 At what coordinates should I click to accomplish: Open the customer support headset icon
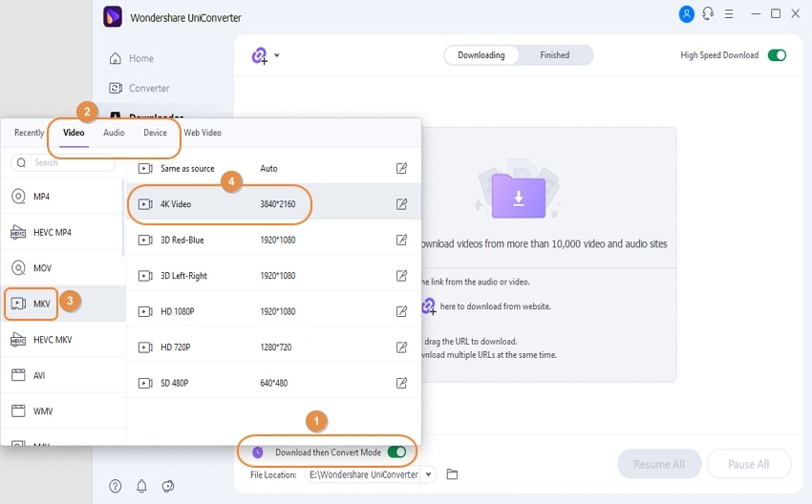tap(708, 14)
